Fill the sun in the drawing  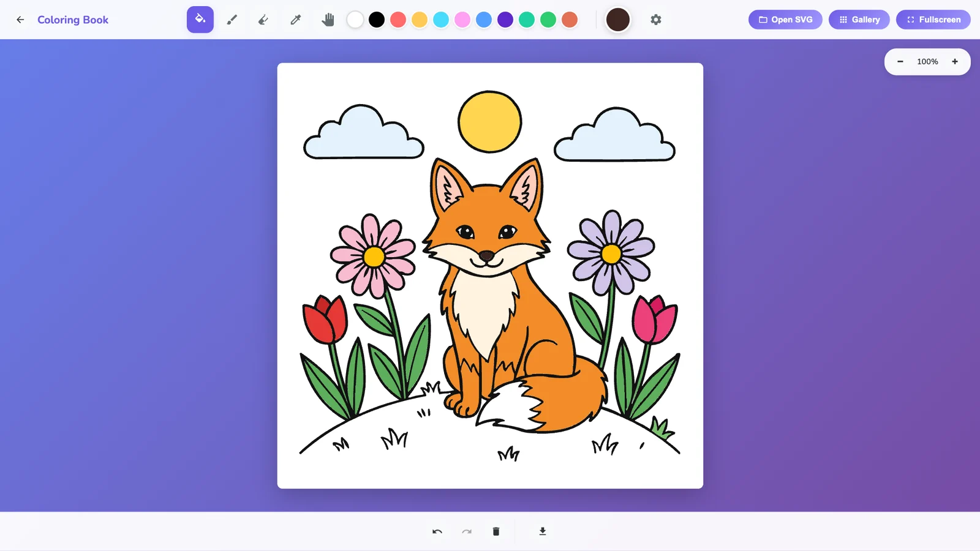coord(490,122)
